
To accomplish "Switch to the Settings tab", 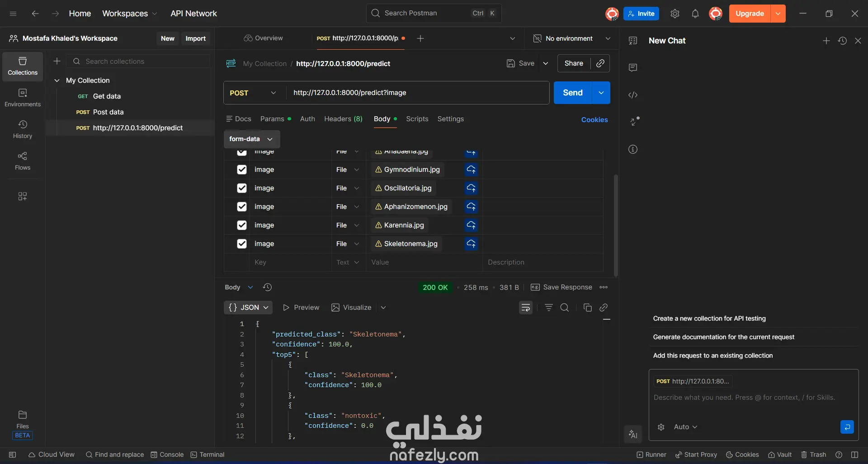I will click(x=450, y=119).
